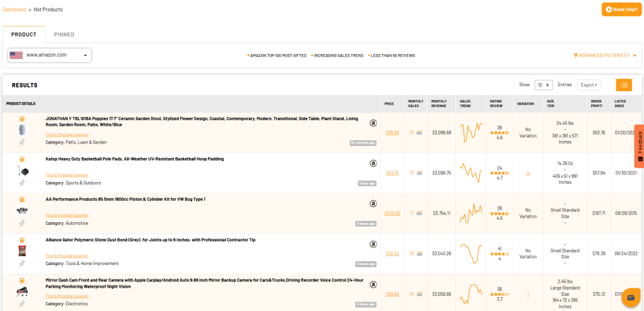Click the $3,754.11 monthly revenue cell
The width and height of the screenshot is (644, 311).
pyautogui.click(x=441, y=213)
